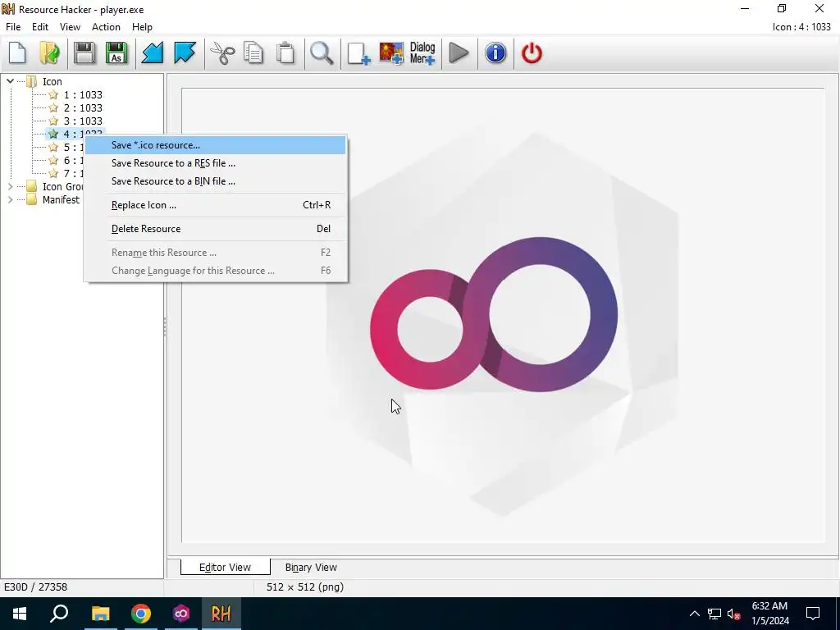Click the network tray icon
840x630 pixels.
tap(714, 614)
